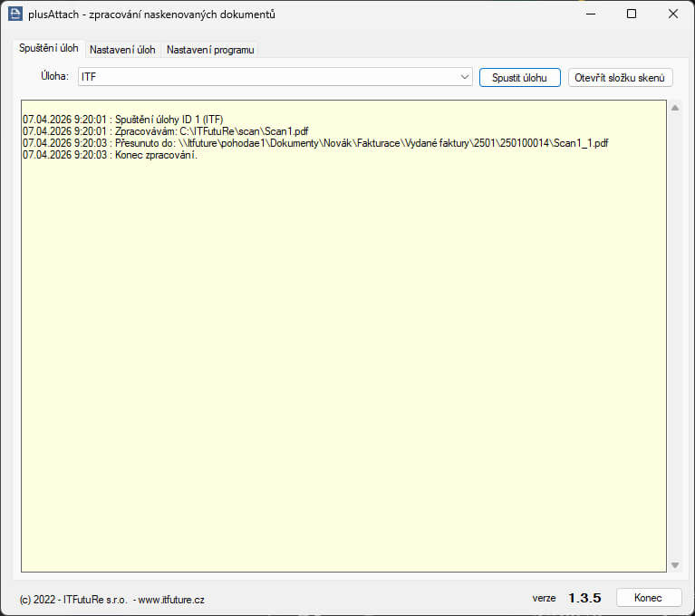Minimize the plusAttach window

click(591, 14)
